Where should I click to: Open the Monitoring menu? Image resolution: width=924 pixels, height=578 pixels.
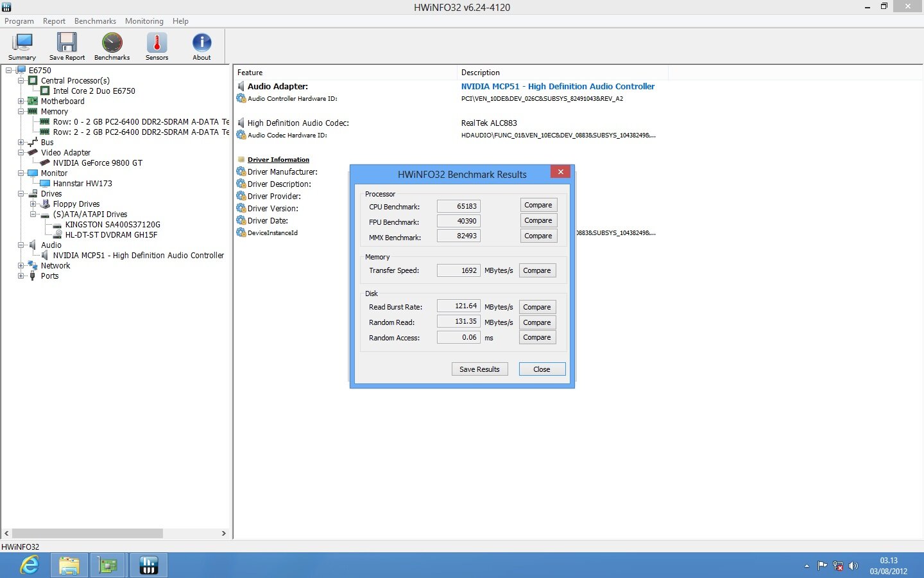[x=144, y=21]
